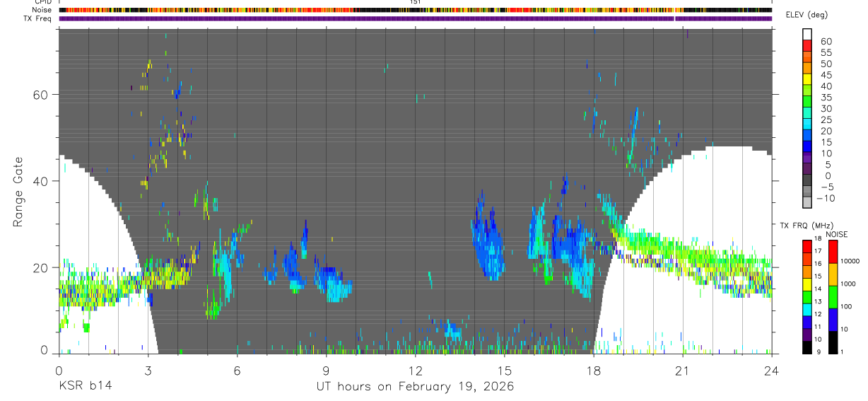Click the '100' value on the NOISE scale
Viewport: 868px width, 401px height.
(848, 306)
